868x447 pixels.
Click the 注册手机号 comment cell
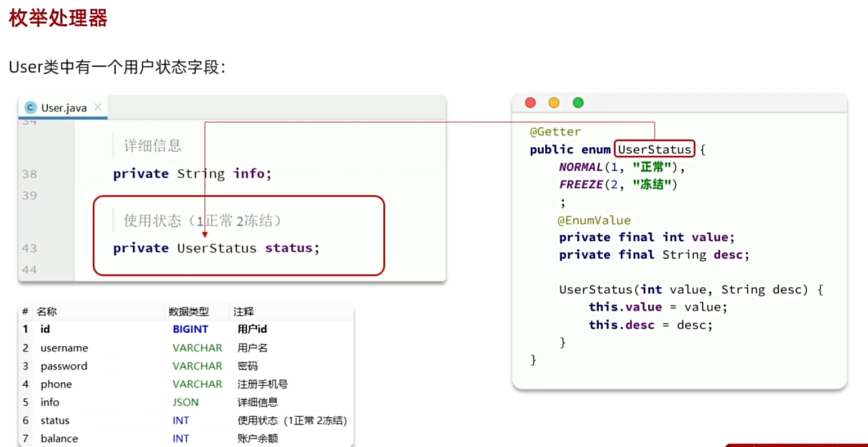coord(263,384)
